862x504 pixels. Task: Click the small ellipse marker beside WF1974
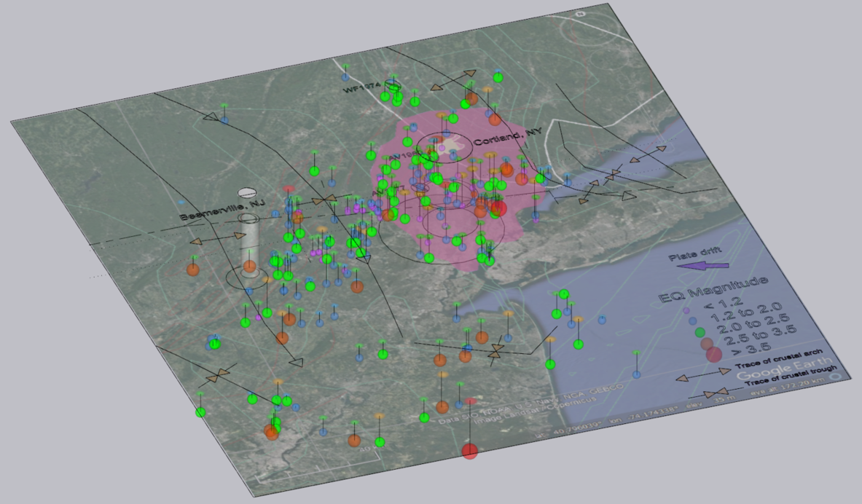point(393,85)
